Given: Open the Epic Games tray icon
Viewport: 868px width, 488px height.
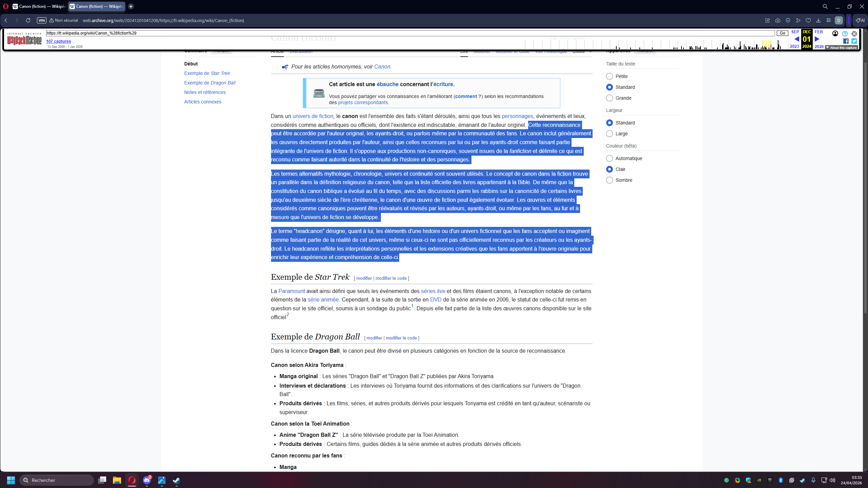Looking at the screenshot, I should click(x=770, y=480).
